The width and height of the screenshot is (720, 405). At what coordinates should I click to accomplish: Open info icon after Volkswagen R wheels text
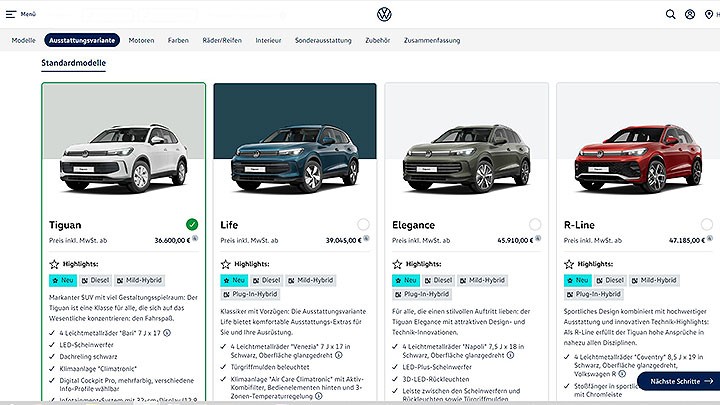622,374
